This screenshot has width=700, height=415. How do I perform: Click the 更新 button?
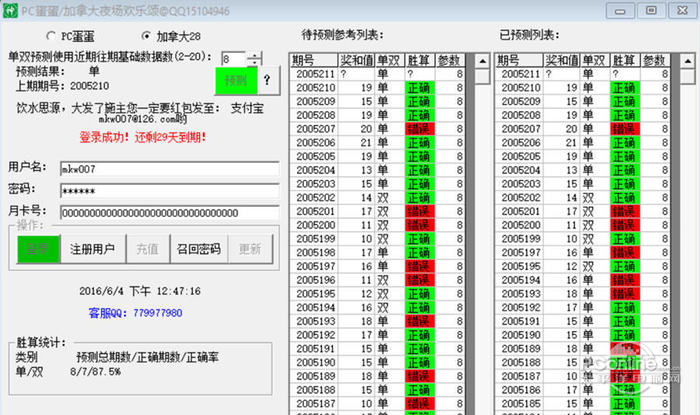click(250, 249)
